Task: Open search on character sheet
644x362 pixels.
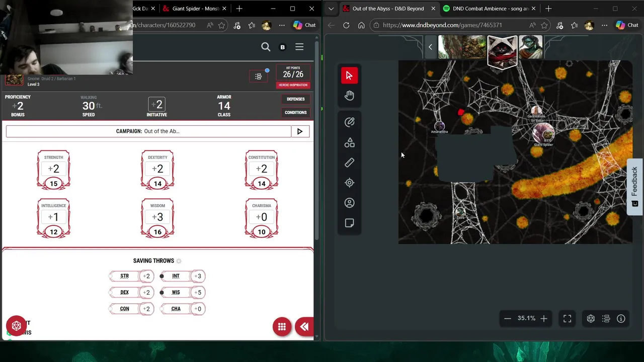Action: coord(266,47)
